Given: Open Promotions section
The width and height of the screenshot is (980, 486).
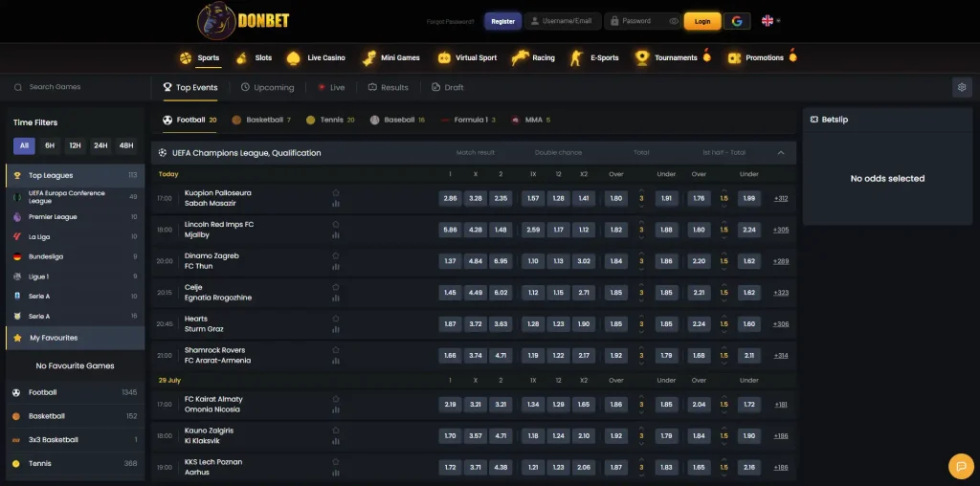Looking at the screenshot, I should click(762, 57).
